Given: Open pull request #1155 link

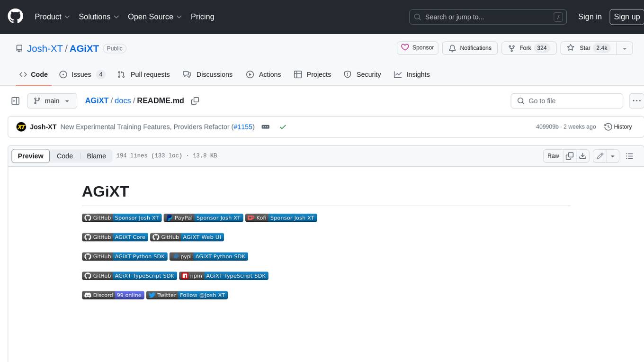Looking at the screenshot, I should pos(243,127).
